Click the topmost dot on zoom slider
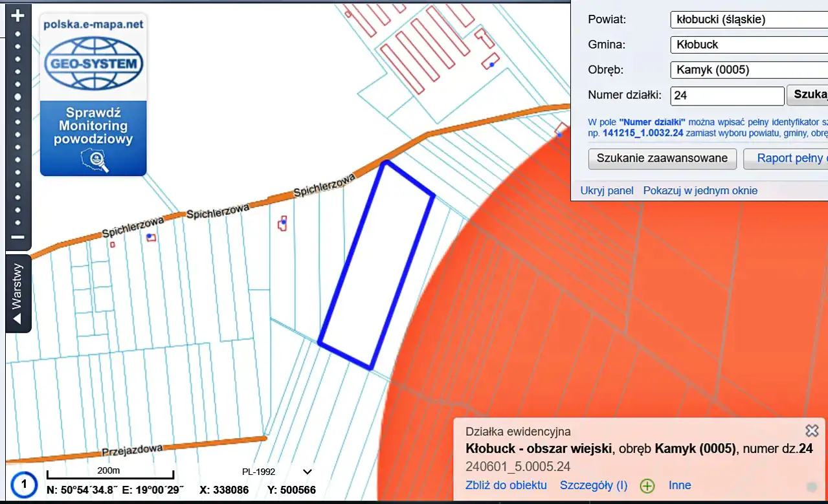This screenshot has height=504, width=828. 18,34
